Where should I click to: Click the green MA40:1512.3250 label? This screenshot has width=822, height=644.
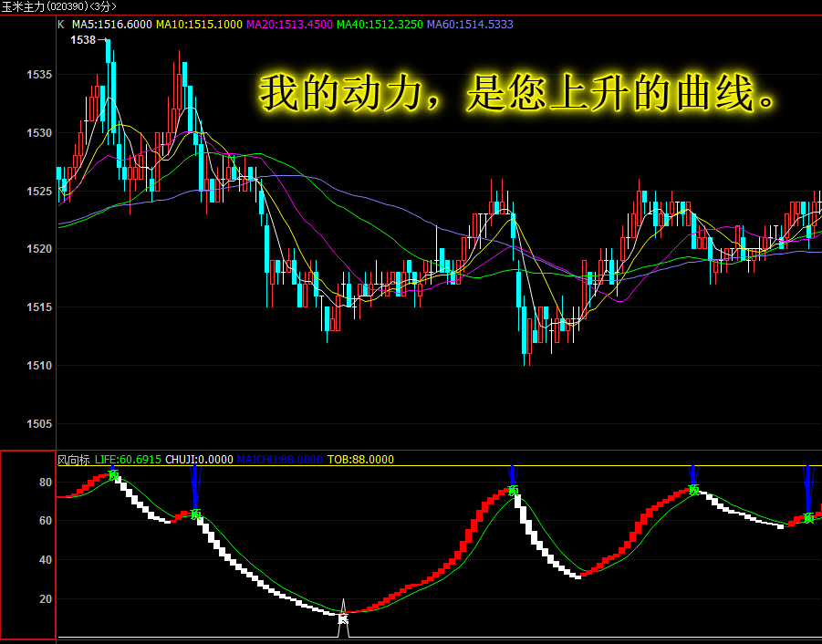(380, 25)
